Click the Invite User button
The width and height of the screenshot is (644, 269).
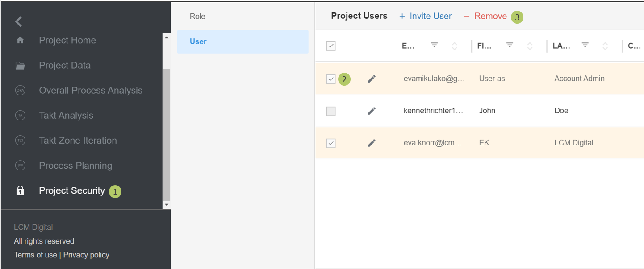425,17
